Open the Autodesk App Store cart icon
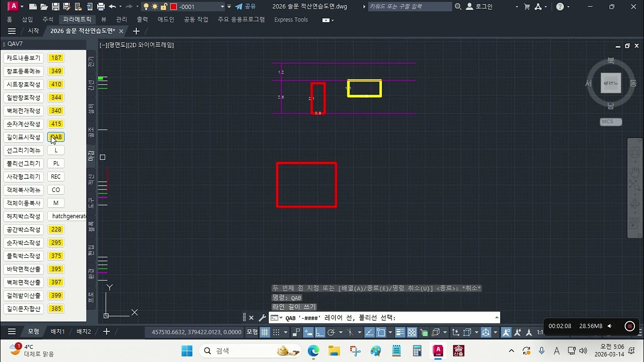Image resolution: width=644 pixels, height=362 pixels. [x=527, y=7]
